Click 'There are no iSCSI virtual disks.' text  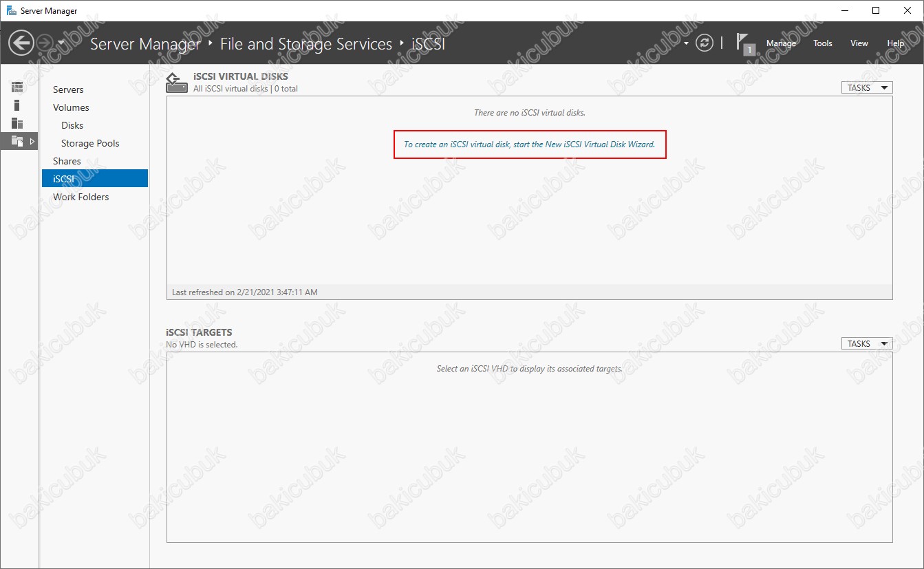tap(530, 112)
